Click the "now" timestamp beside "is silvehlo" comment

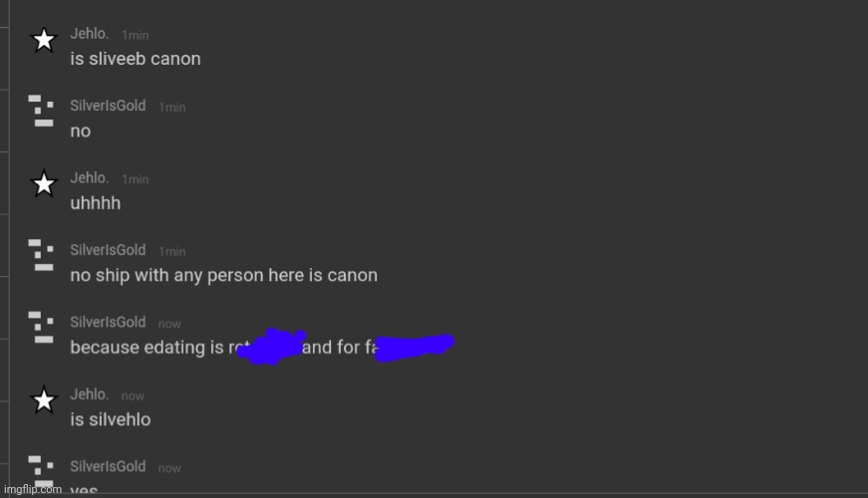click(x=133, y=396)
